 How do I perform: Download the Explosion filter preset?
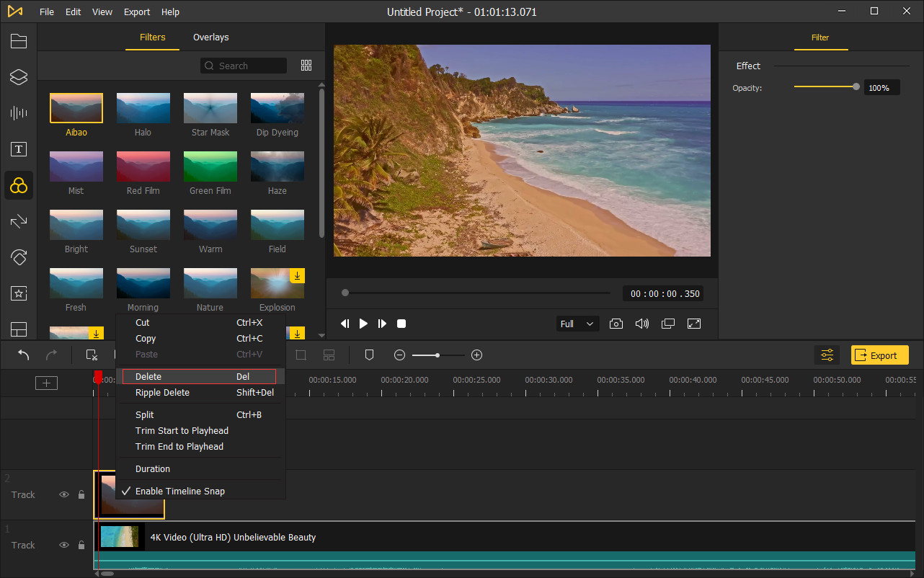click(297, 276)
